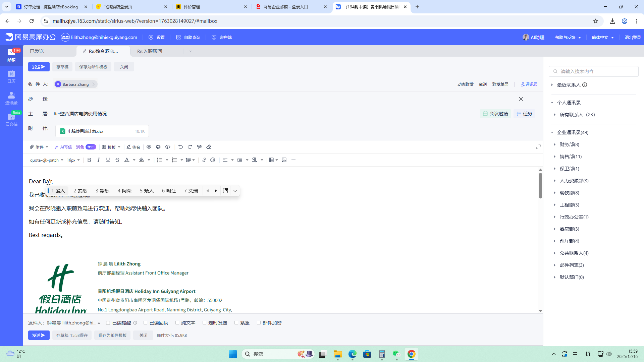Enable the 已读回执 checkbox
The height and width of the screenshot is (362, 644).
click(x=146, y=323)
